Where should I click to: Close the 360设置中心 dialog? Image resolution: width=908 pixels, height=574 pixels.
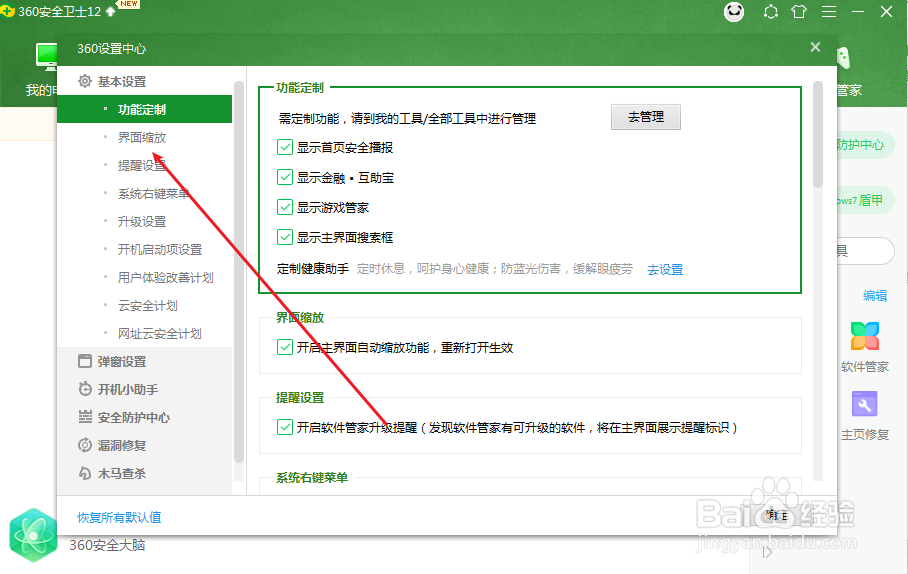815,47
